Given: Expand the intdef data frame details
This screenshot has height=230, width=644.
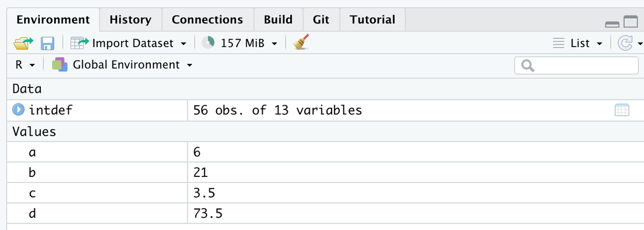Looking at the screenshot, I should tap(18, 110).
